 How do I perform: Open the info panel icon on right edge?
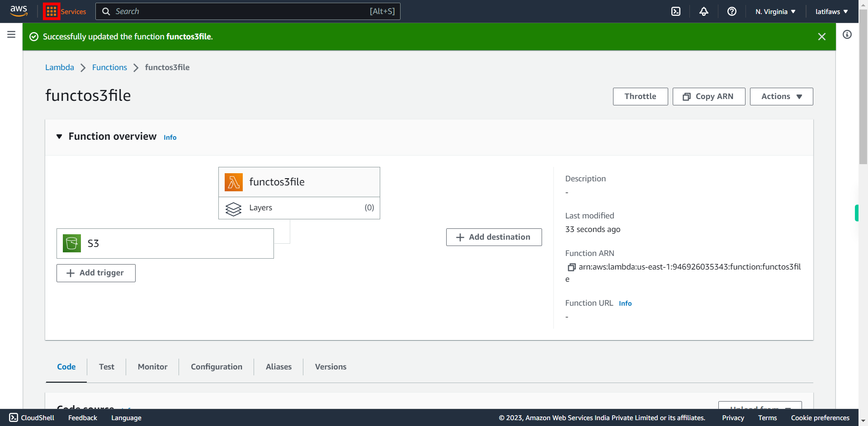click(x=847, y=34)
